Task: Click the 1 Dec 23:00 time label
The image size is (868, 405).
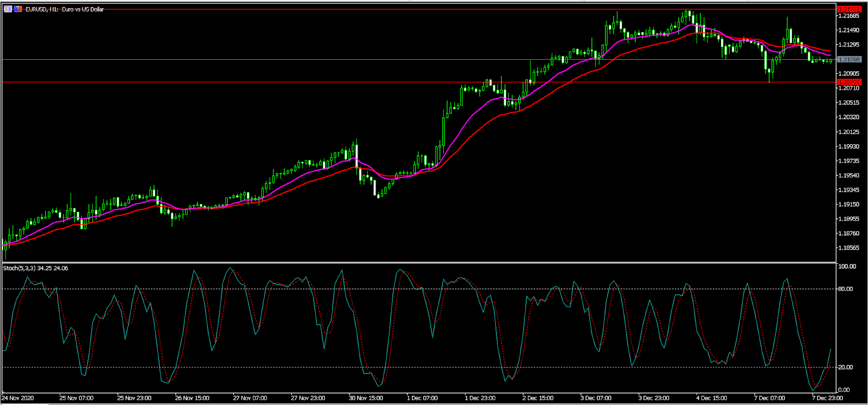Action: [x=480, y=398]
